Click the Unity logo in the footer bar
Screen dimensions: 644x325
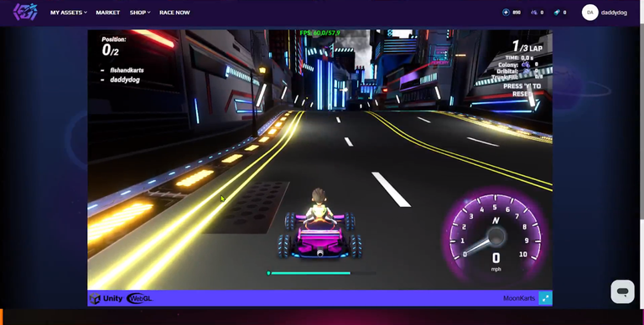pyautogui.click(x=106, y=298)
